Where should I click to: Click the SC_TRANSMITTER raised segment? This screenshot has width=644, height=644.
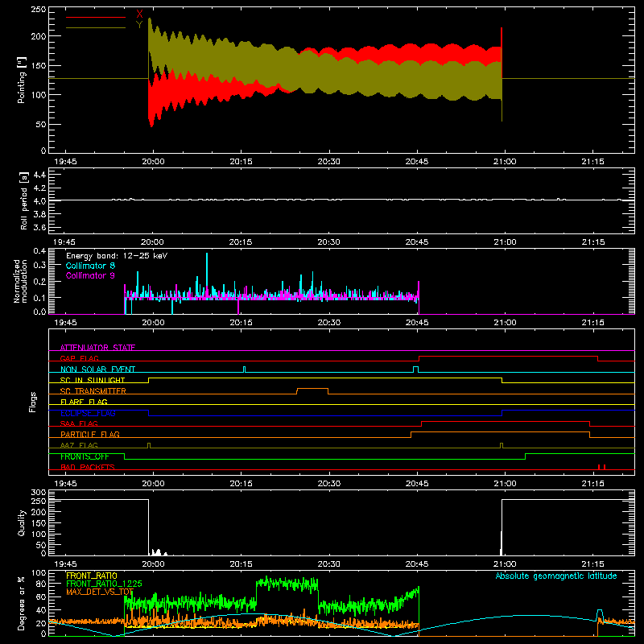tap(312, 389)
